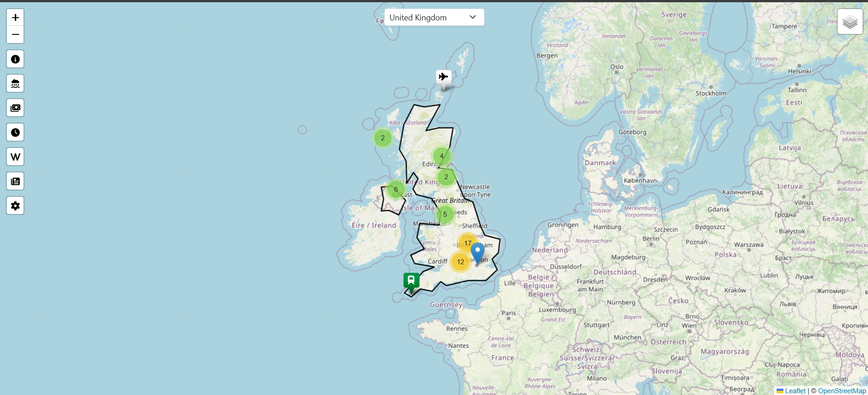Click the airplane airport marker

444,77
